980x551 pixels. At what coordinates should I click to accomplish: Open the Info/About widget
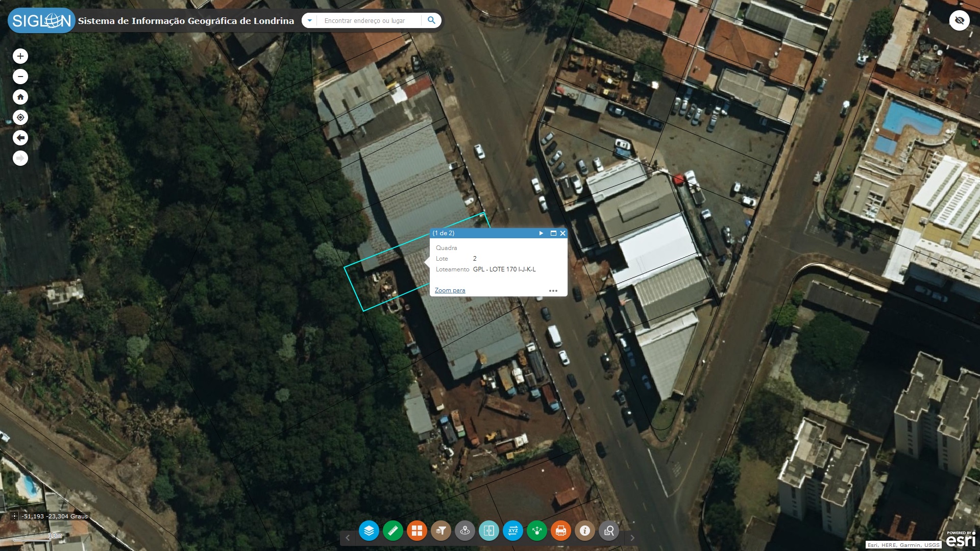[x=585, y=531]
